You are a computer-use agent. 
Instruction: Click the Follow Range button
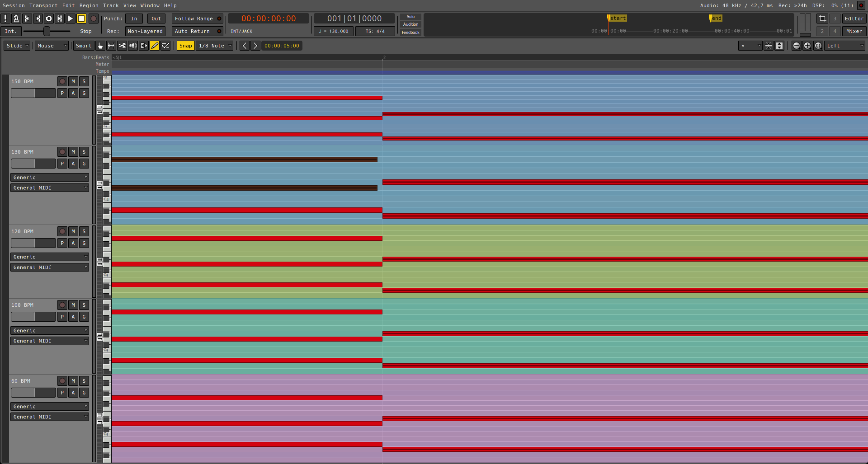coord(198,19)
